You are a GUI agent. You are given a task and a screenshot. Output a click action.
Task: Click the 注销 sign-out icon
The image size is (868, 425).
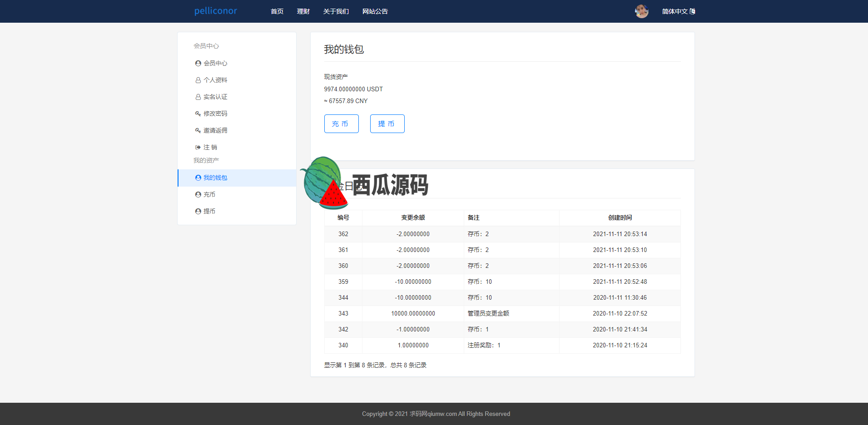198,147
